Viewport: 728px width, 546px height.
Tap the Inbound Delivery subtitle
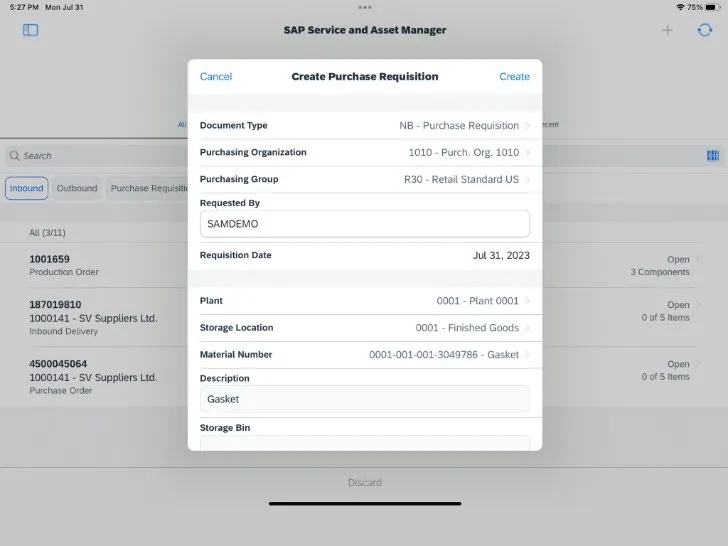(64, 331)
